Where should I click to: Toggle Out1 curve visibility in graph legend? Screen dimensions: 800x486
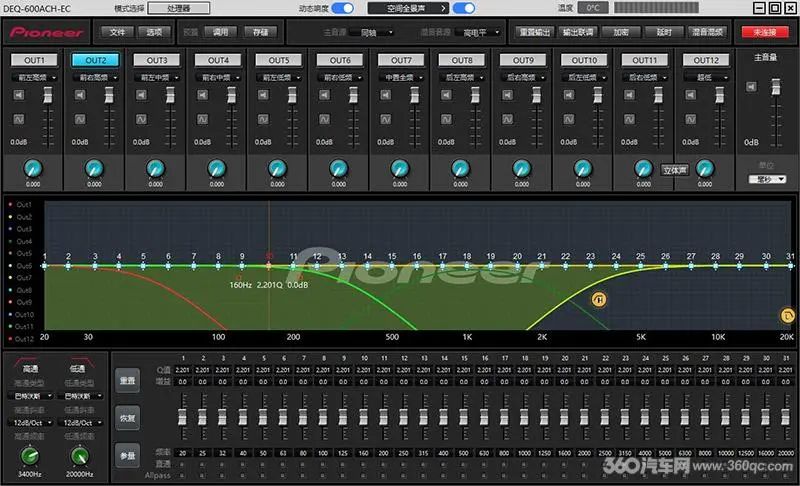tap(20, 204)
